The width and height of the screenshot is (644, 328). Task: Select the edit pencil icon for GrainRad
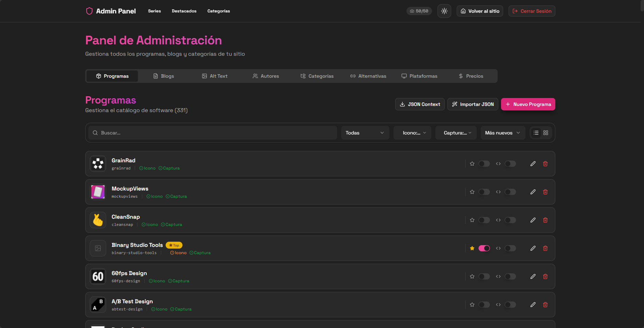coord(533,164)
